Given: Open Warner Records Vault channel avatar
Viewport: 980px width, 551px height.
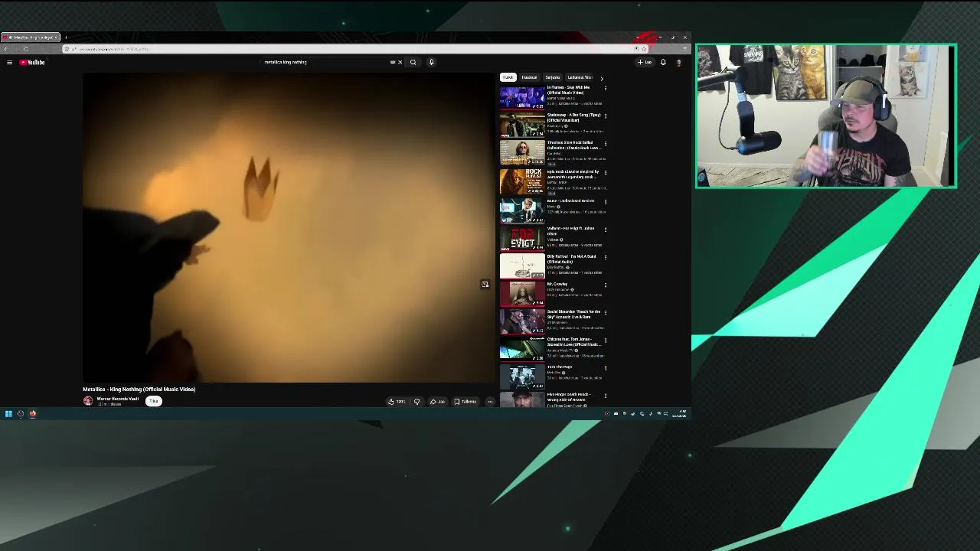Looking at the screenshot, I should 88,401.
